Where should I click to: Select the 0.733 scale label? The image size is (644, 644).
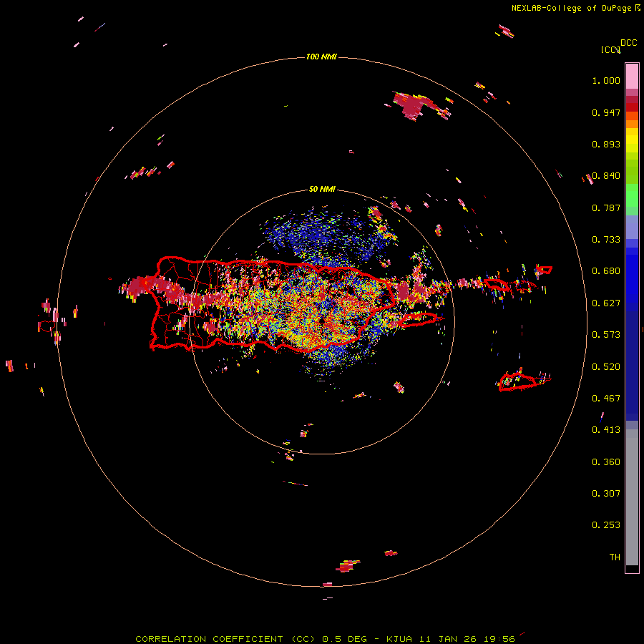coord(606,240)
